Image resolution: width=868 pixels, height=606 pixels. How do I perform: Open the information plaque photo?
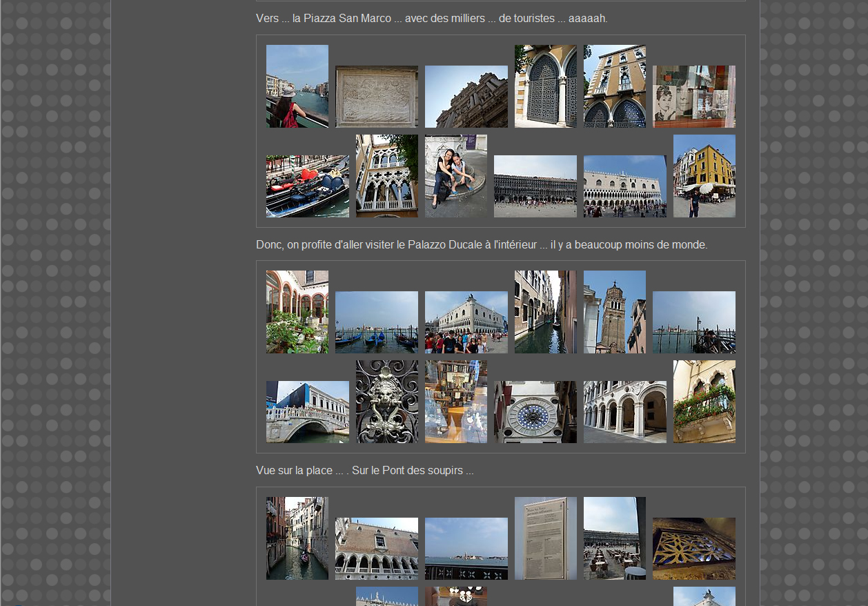point(545,538)
